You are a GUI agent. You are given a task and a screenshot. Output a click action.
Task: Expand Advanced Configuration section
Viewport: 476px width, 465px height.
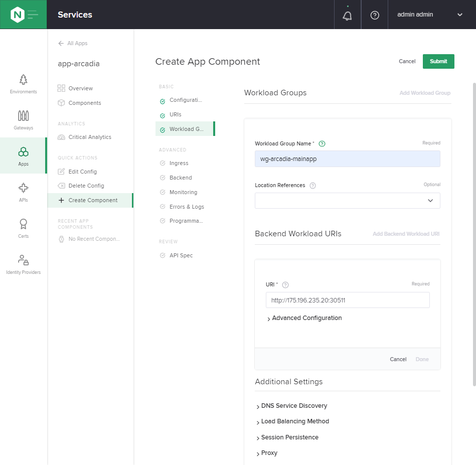(304, 318)
